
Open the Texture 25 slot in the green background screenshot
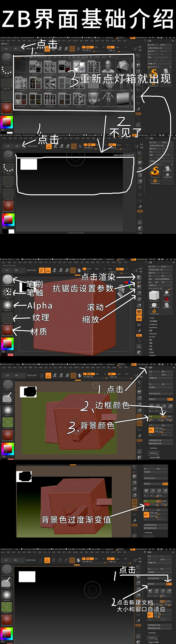[x=7, y=423]
